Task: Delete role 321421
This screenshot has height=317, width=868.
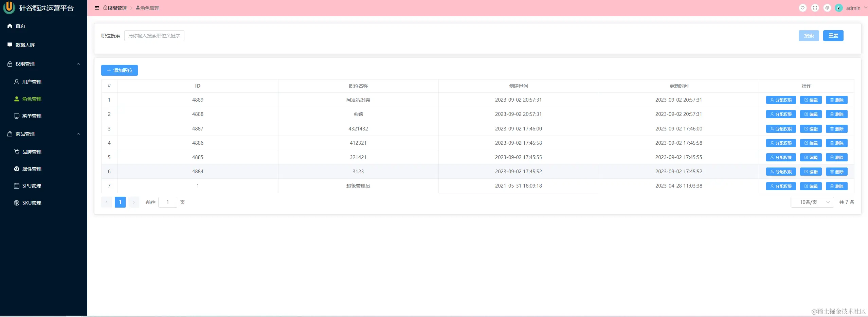Action: point(836,157)
